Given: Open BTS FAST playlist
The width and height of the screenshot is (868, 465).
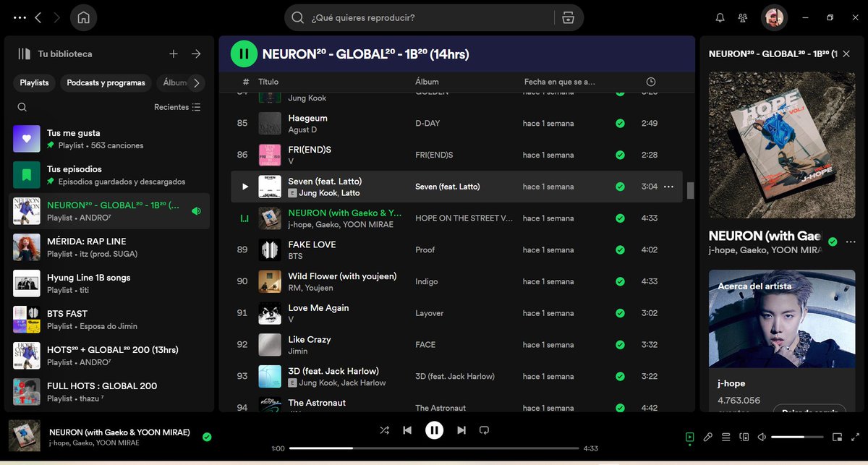Looking at the screenshot, I should click(109, 320).
